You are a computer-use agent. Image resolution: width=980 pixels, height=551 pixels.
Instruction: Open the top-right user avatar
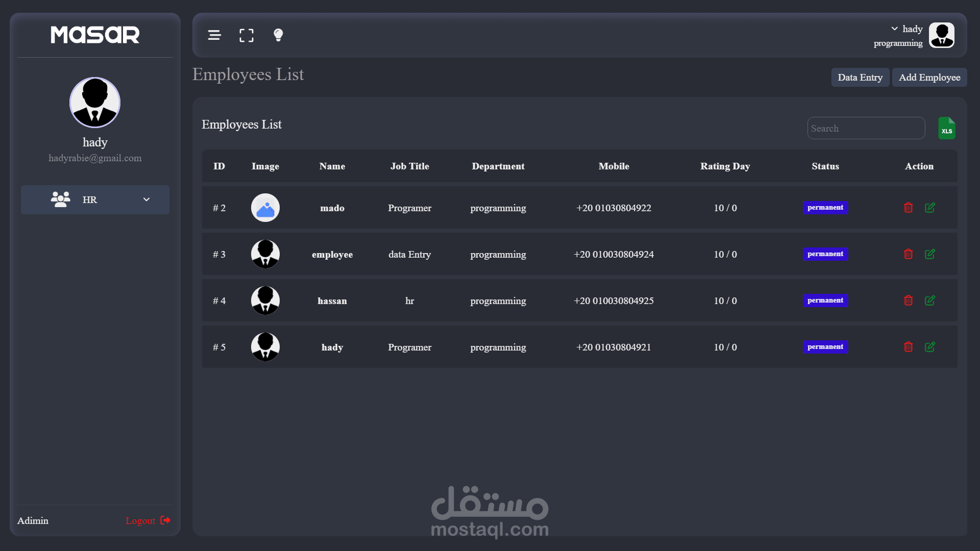point(941,35)
